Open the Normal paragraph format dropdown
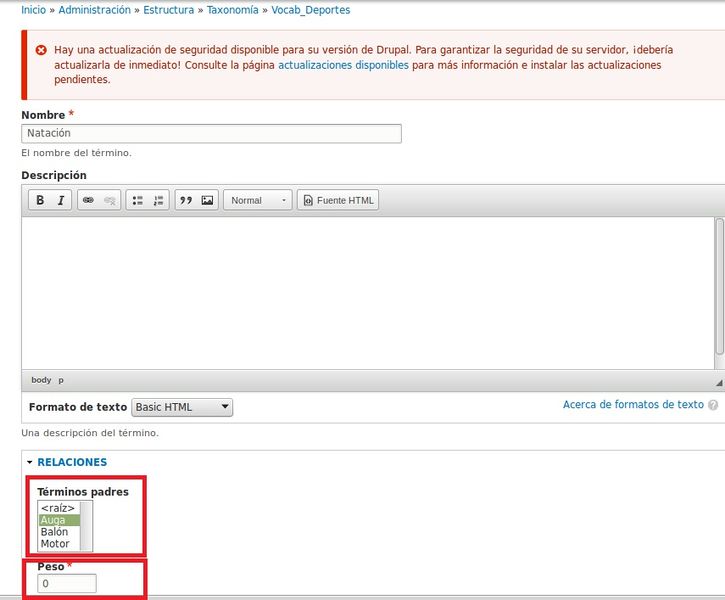The image size is (725, 600). 258,200
